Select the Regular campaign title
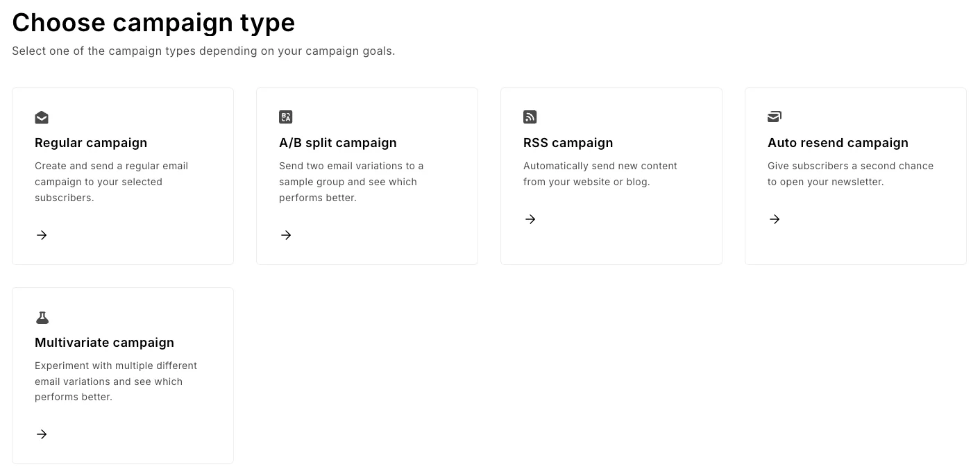This screenshot has width=980, height=471. [91, 143]
